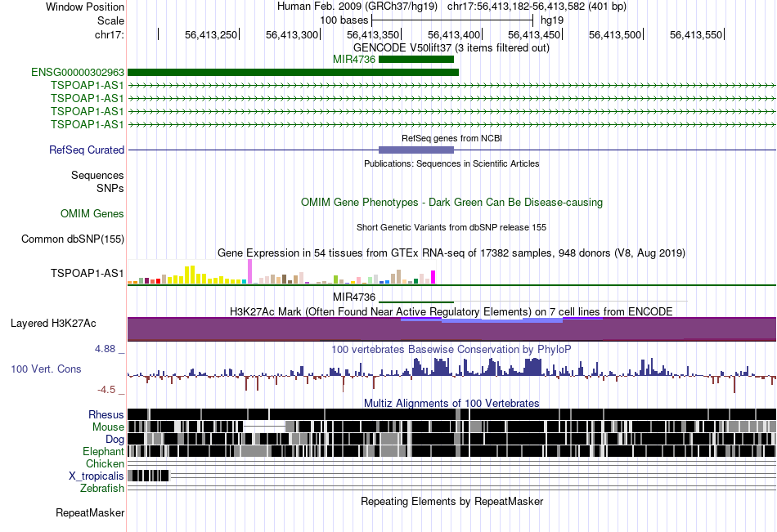Click the SNPs track label
777x532 pixels.
110,188
